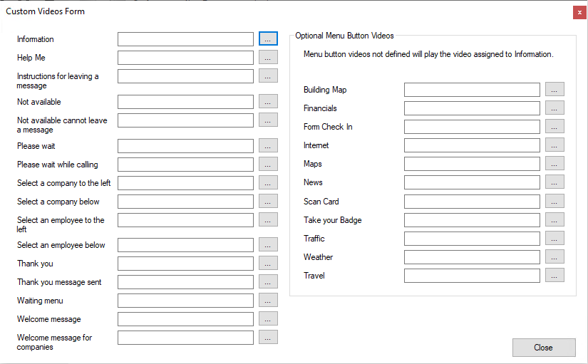Browse for the Building Map video
This screenshot has height=364, width=588.
pos(555,90)
